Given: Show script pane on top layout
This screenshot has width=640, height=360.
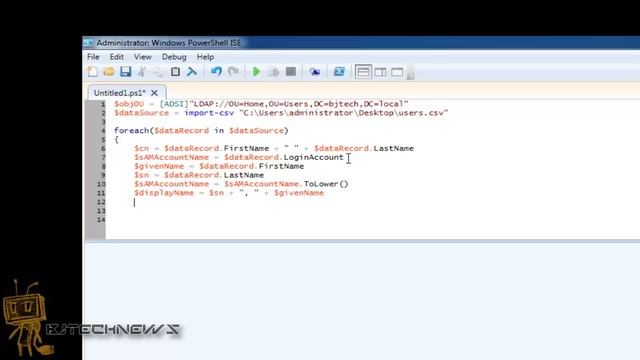Looking at the screenshot, I should (x=363, y=72).
